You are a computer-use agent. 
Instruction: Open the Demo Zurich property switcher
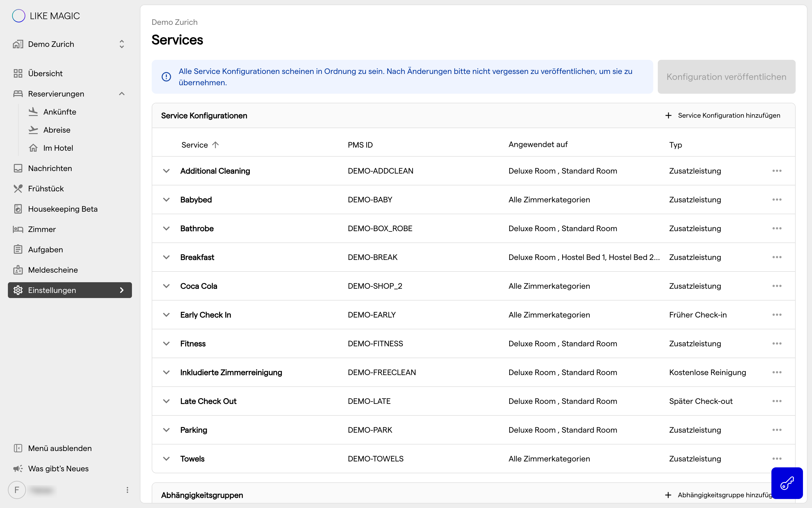pyautogui.click(x=69, y=44)
